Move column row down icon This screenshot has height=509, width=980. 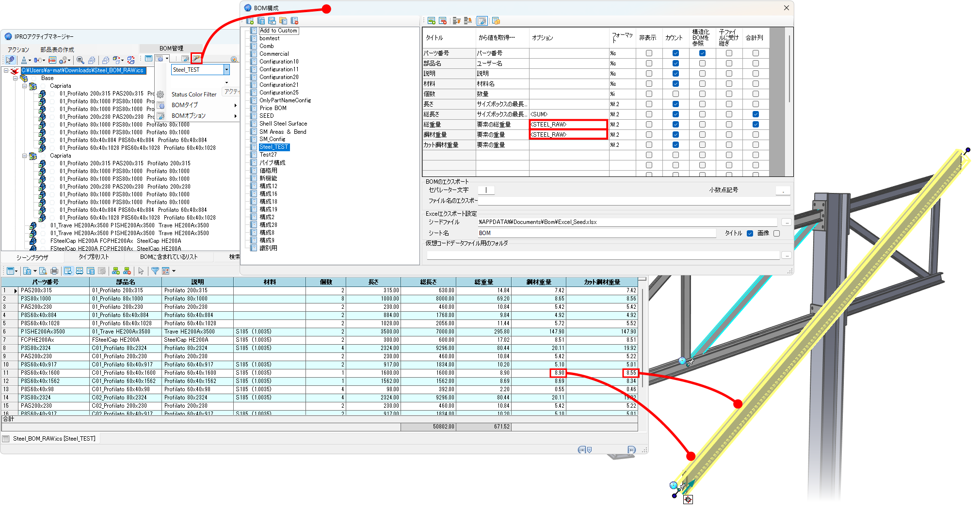[468, 21]
